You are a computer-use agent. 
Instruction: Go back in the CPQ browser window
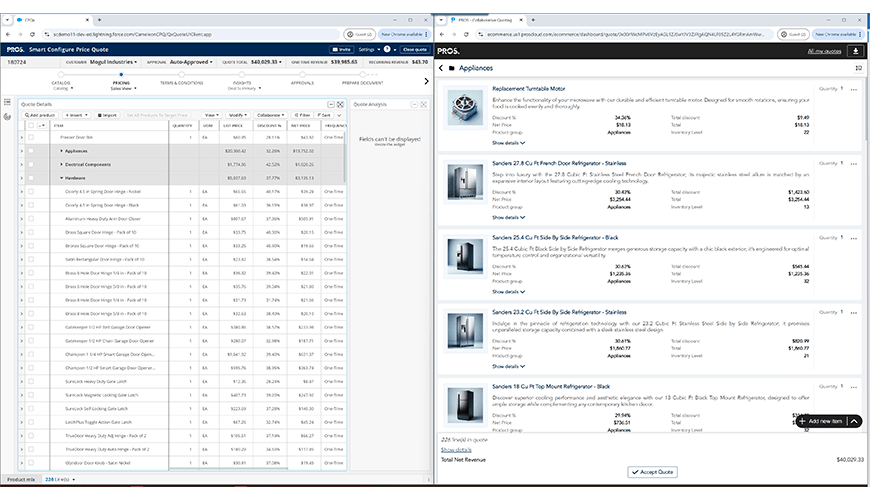coord(8,34)
